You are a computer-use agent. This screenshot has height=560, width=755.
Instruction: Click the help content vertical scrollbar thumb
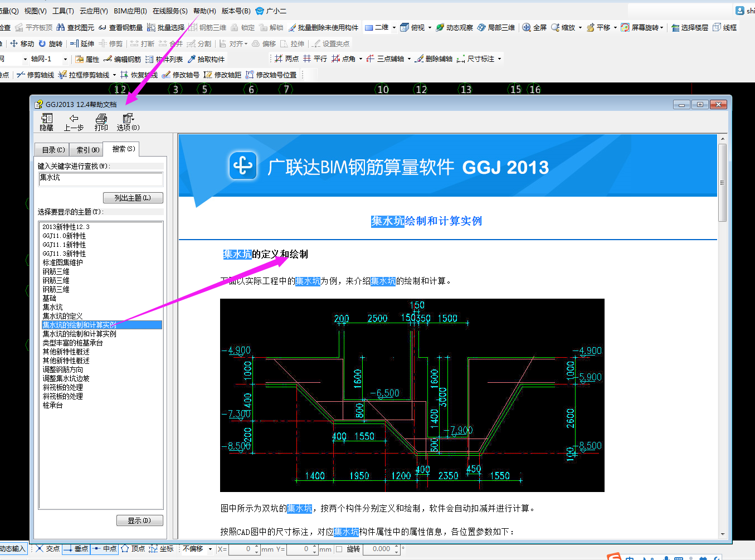(722, 183)
